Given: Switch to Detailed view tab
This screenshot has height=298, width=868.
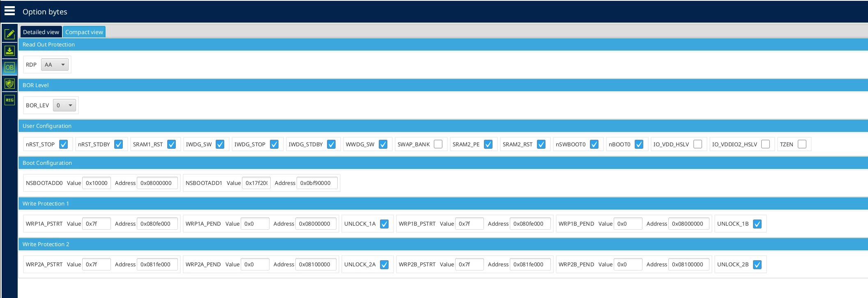Looking at the screenshot, I should [x=41, y=32].
